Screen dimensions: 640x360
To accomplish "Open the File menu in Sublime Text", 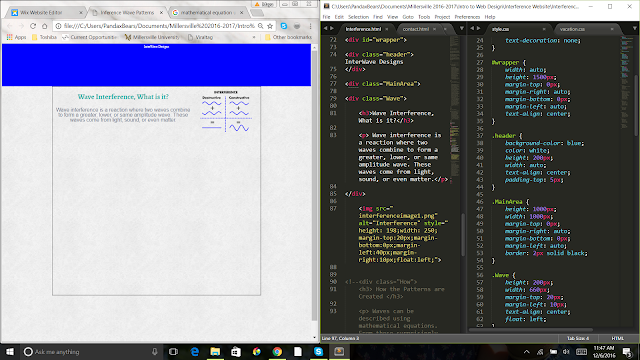I will [x=327, y=17].
